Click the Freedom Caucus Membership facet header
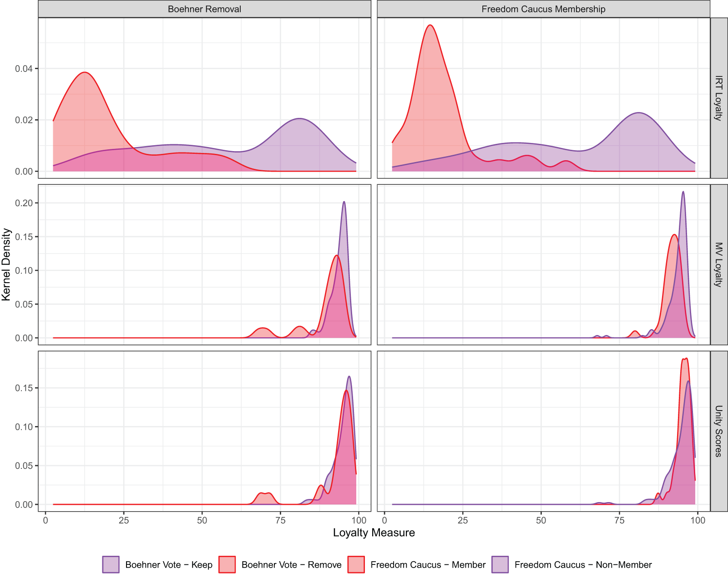 tap(543, 9)
